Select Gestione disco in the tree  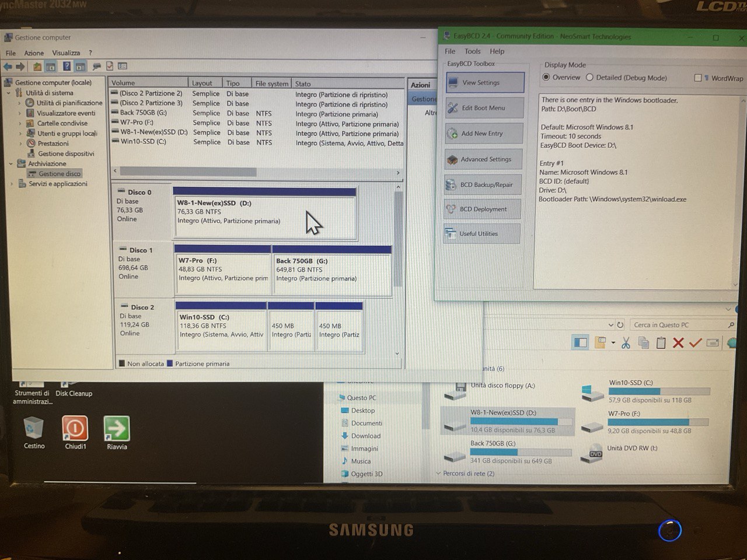60,174
